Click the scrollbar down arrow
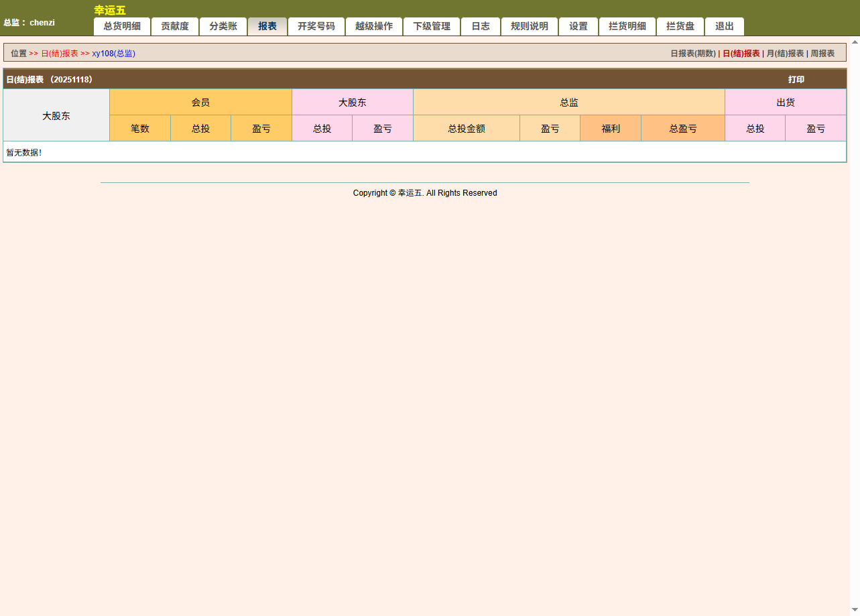Viewport: 860px width, 616px height. click(x=855, y=611)
